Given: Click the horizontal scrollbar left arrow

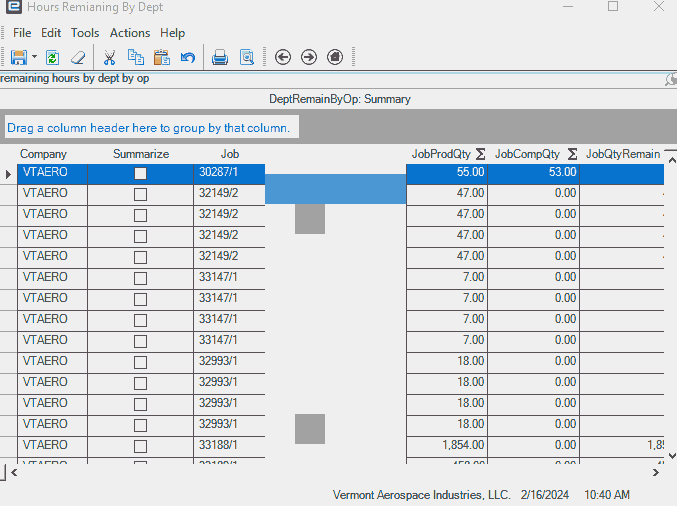Looking at the screenshot, I should coord(14,473).
